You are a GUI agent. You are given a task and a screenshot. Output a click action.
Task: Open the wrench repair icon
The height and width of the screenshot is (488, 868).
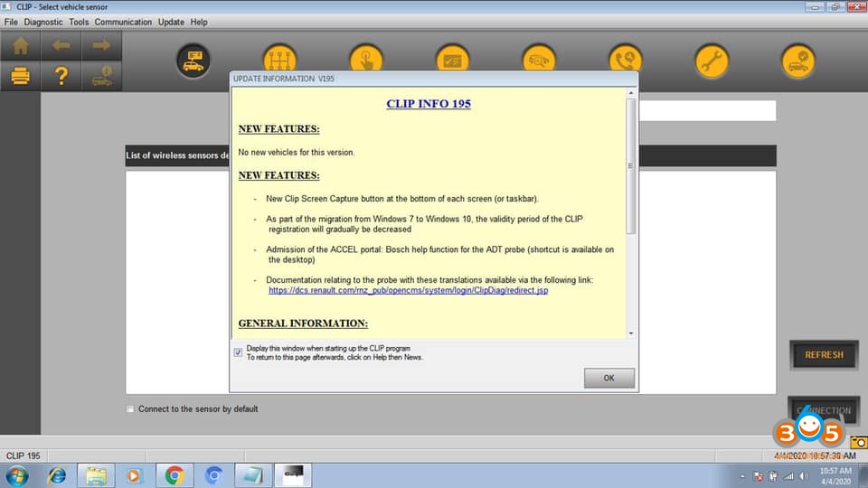point(712,61)
